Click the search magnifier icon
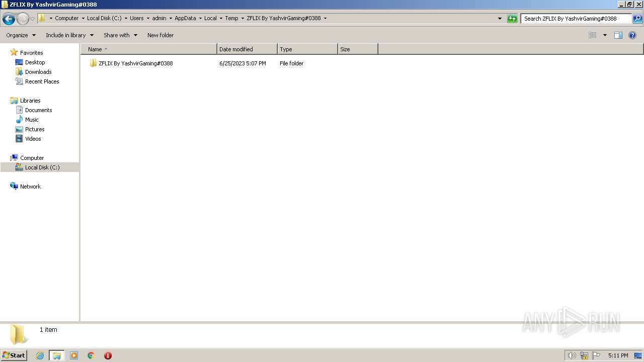This screenshot has width=644, height=362. pyautogui.click(x=637, y=19)
